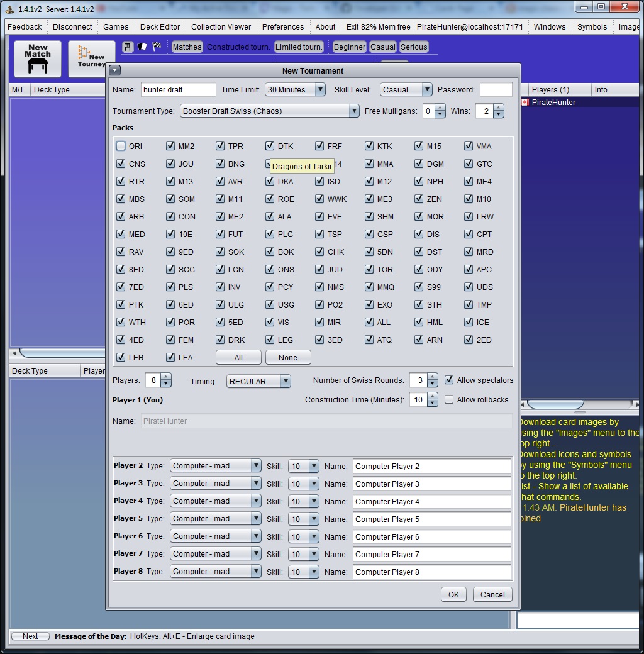
Task: Enable the ORI pack checkbox
Action: point(121,146)
